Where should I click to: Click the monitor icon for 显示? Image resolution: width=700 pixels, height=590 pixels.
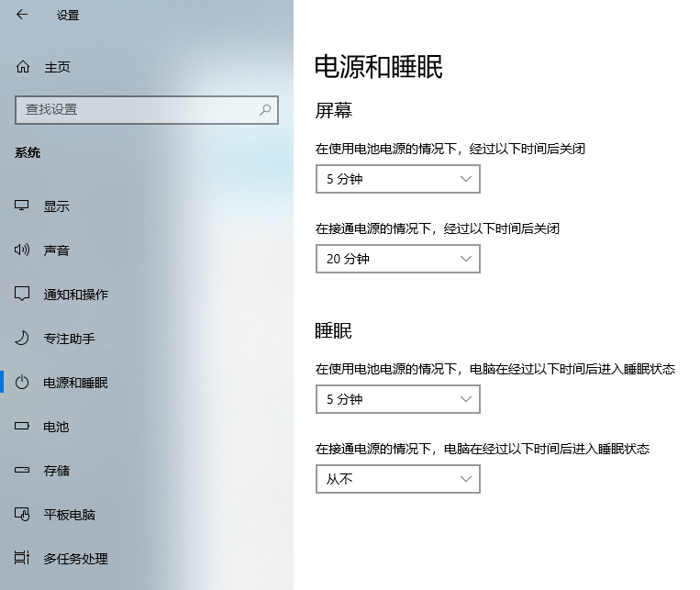point(22,206)
